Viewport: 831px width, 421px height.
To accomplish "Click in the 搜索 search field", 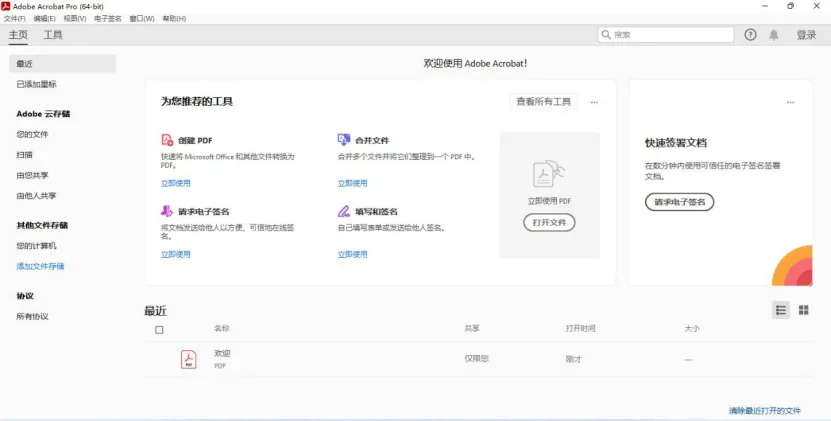I will [x=666, y=35].
